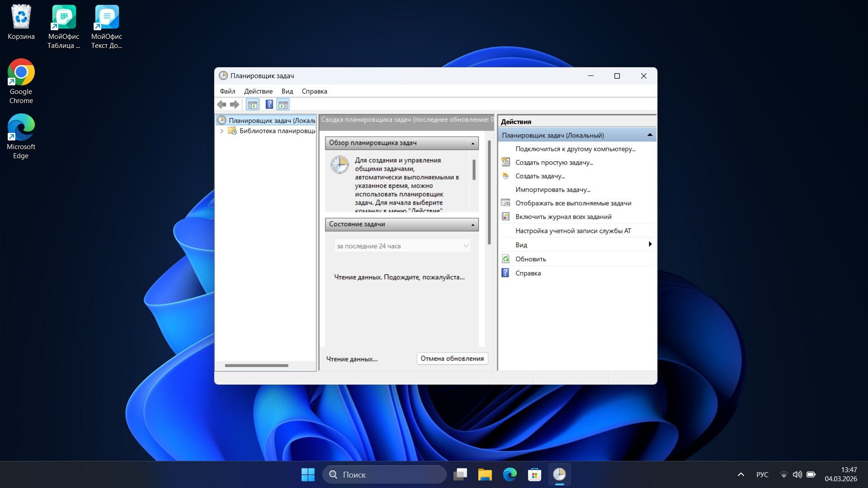868x488 pixels.
Task: Click Подключиться к другому компьютеру link
Action: 576,149
